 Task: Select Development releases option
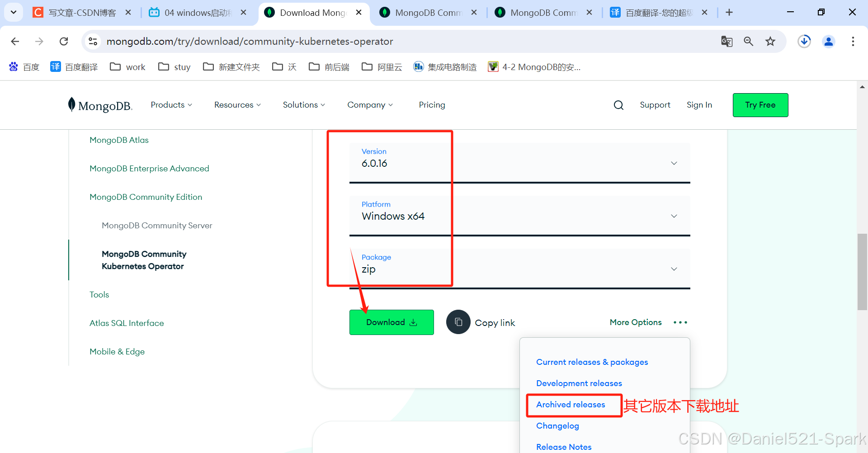point(579,383)
